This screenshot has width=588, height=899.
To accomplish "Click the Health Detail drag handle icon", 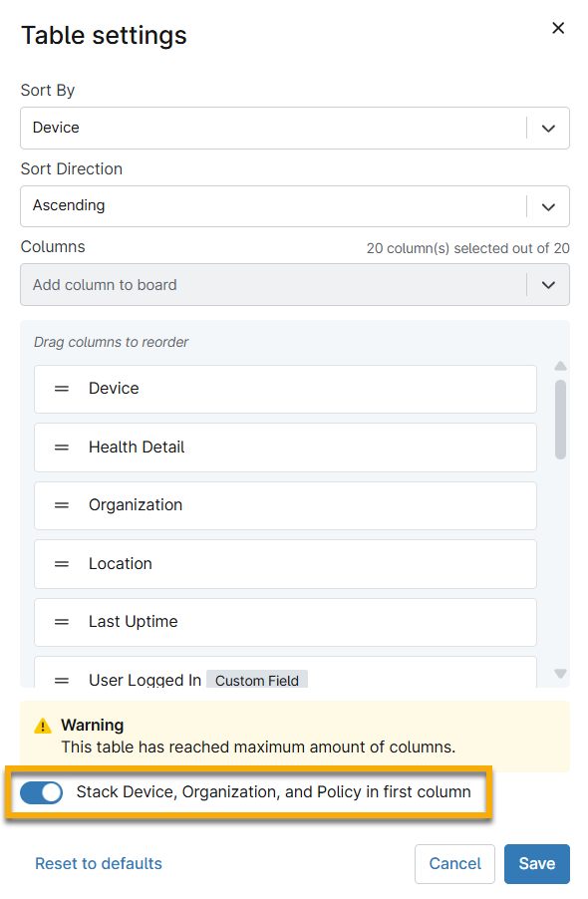I will [62, 448].
